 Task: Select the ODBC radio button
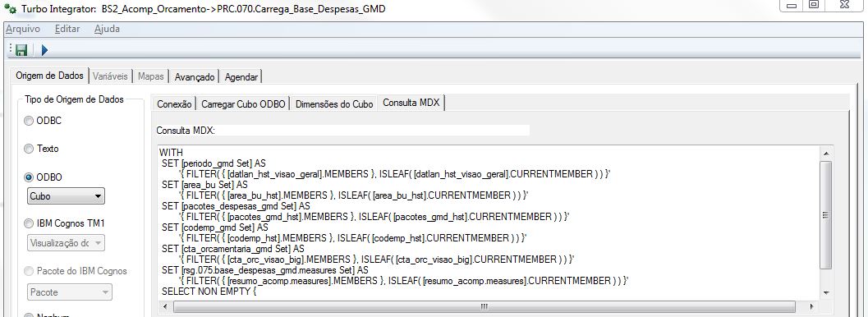coord(29,122)
